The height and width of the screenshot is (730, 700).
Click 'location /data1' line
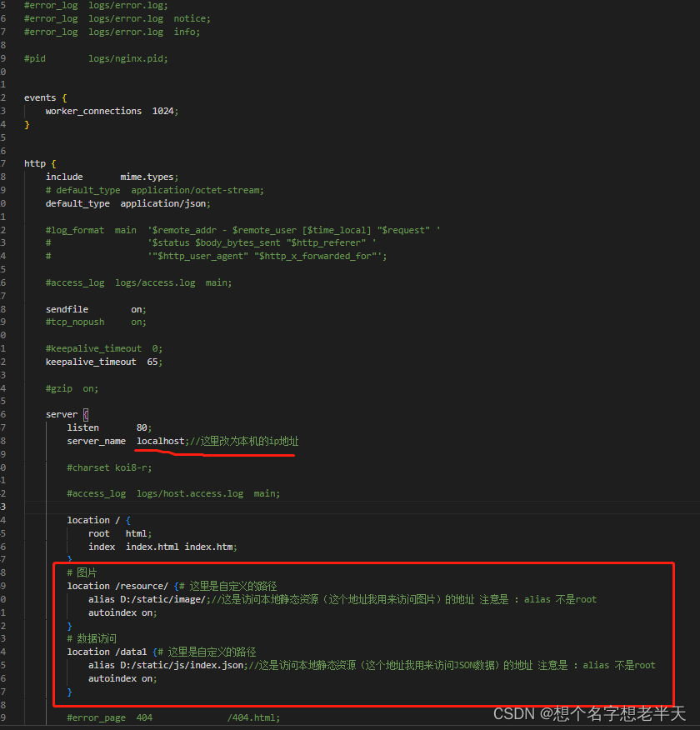(x=162, y=652)
